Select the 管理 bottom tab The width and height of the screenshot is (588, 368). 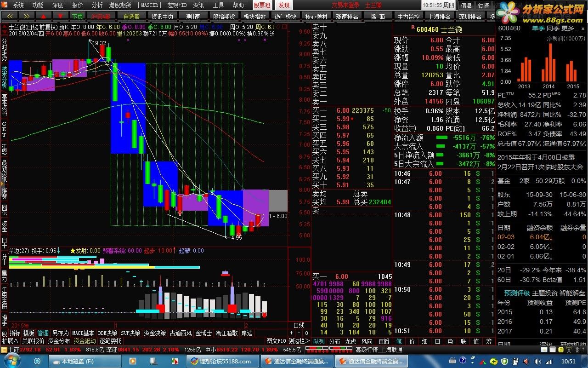point(43,333)
